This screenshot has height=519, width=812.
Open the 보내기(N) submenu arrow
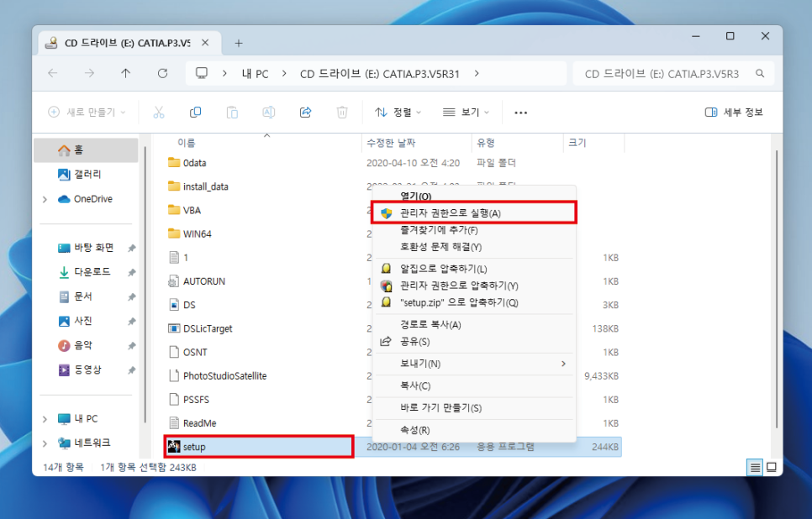pyautogui.click(x=563, y=364)
